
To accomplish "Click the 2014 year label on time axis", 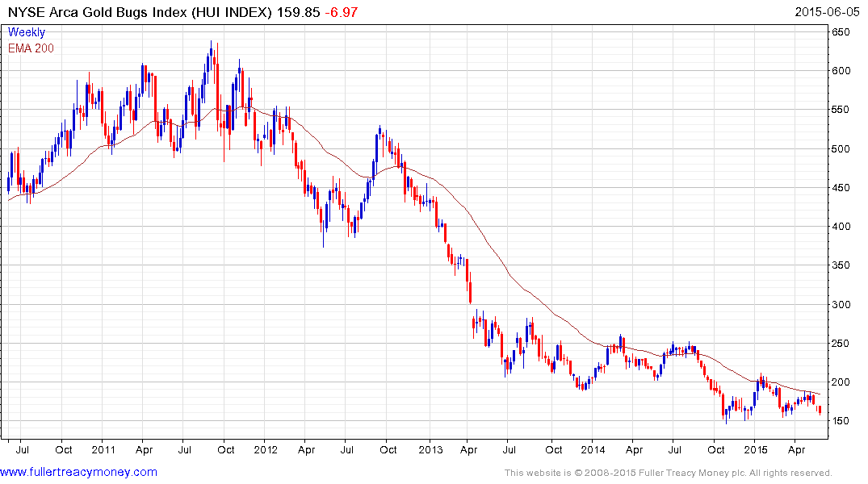I will pos(593,449).
